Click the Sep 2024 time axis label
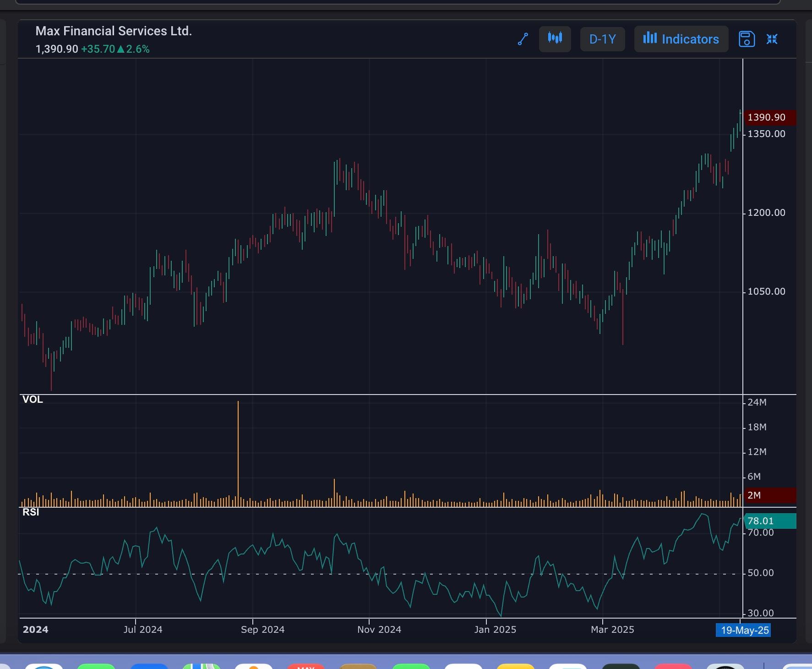Image resolution: width=812 pixels, height=669 pixels. point(263,630)
